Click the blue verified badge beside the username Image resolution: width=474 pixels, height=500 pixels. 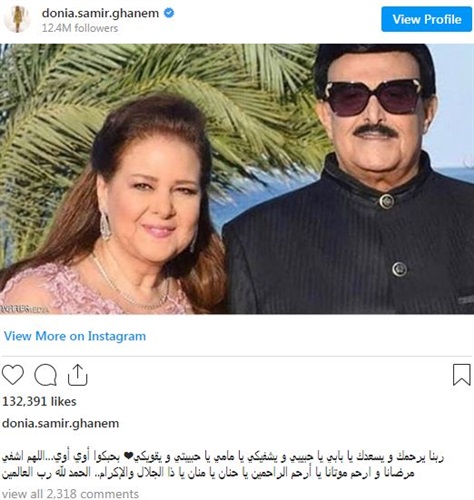[x=169, y=13]
